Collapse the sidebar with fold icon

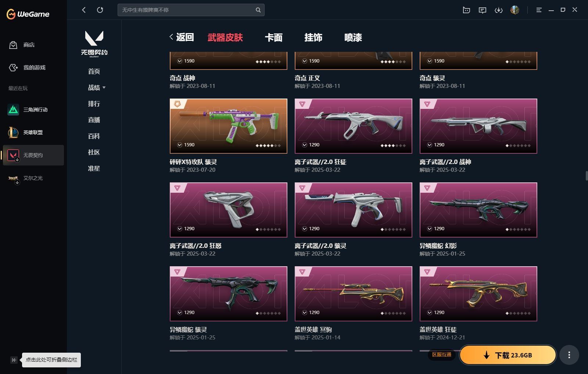click(14, 360)
